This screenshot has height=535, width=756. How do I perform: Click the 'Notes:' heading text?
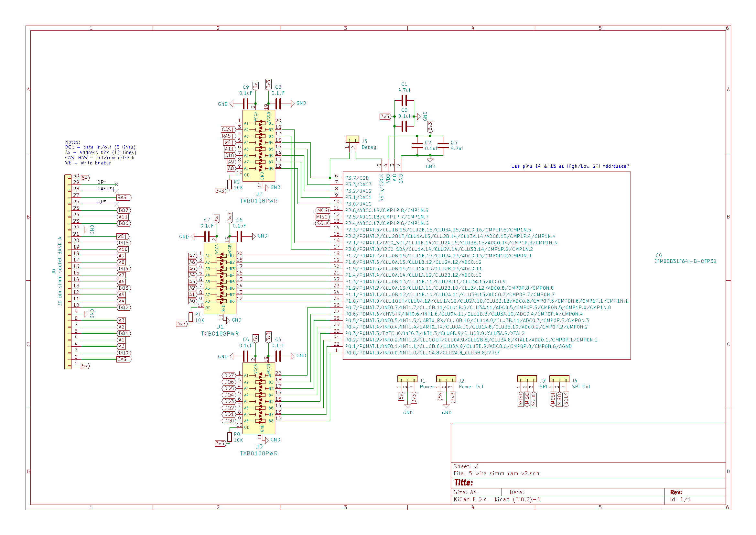(x=72, y=142)
